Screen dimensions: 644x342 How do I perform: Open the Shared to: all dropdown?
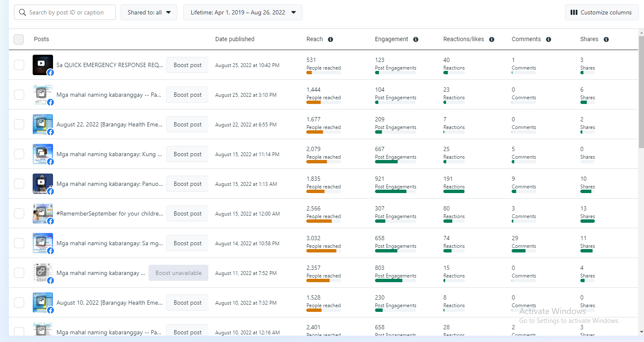click(x=149, y=12)
